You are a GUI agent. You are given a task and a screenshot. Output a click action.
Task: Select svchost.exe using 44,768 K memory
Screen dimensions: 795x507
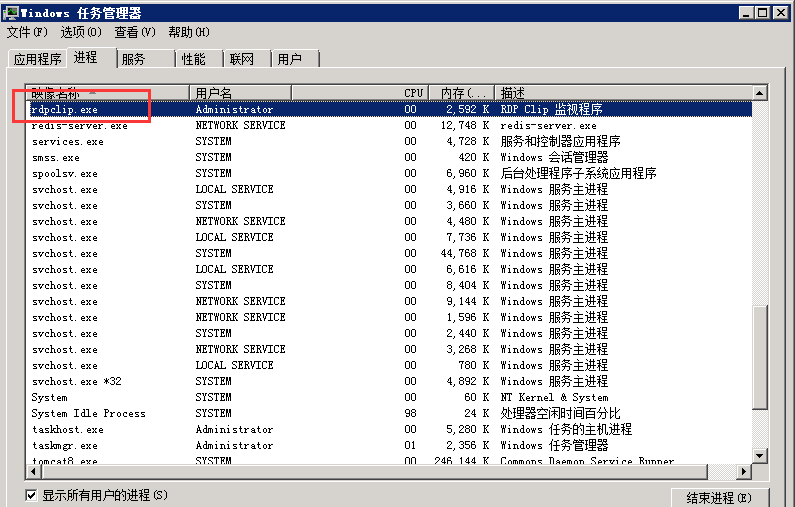(389, 254)
